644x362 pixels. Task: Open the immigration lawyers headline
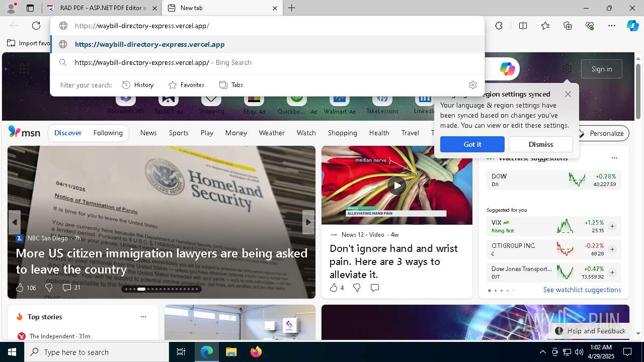point(162,261)
